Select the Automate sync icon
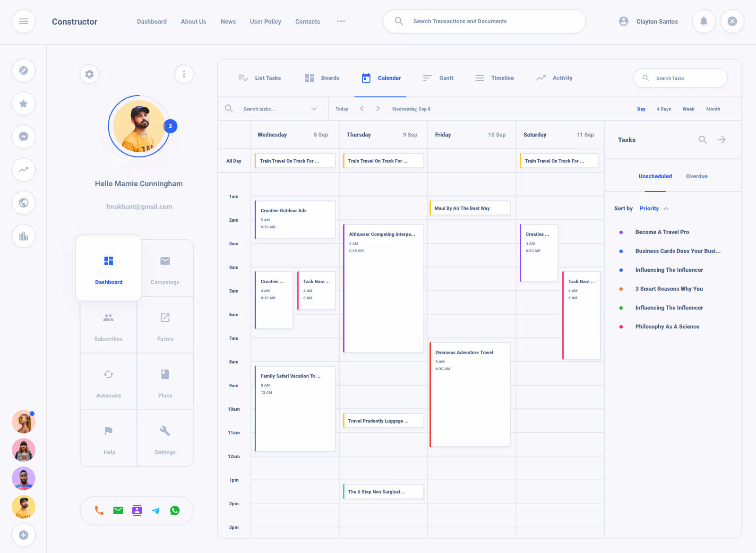The height and width of the screenshot is (553, 756). tap(108, 374)
